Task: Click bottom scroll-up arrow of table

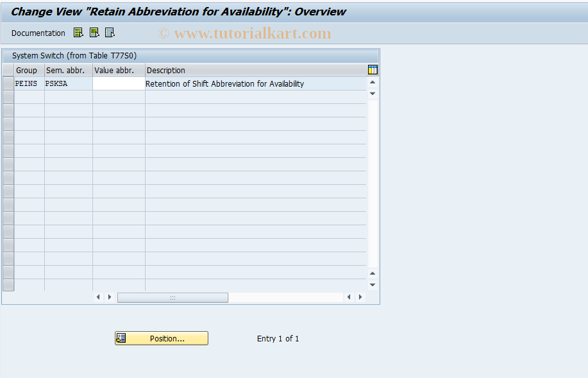Action: pos(373,273)
